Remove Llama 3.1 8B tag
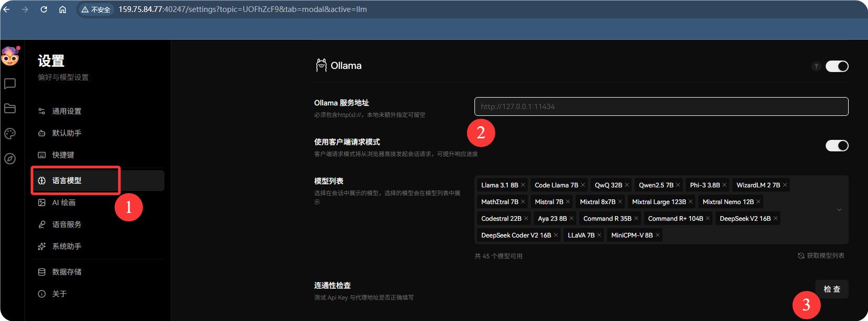The image size is (868, 321). pyautogui.click(x=523, y=185)
